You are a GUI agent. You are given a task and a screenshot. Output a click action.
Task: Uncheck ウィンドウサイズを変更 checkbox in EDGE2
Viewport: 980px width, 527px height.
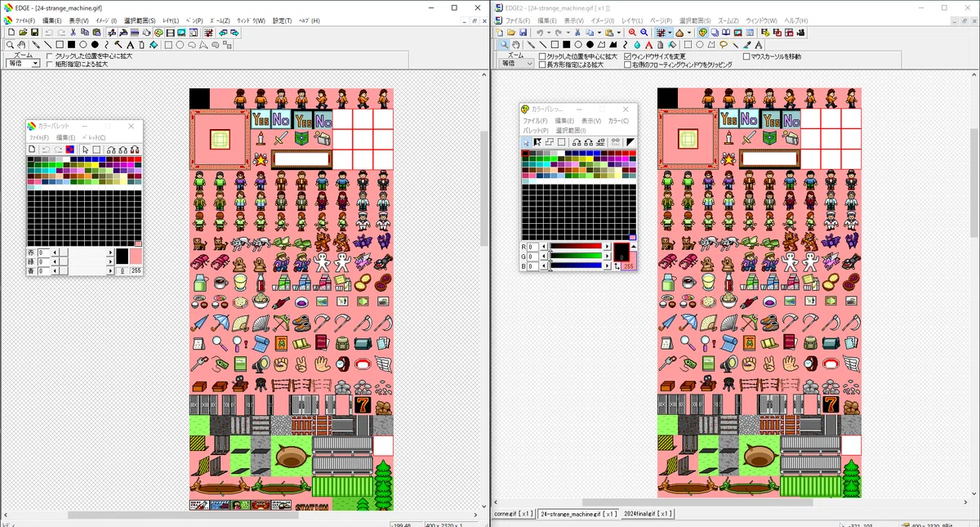[x=627, y=56]
